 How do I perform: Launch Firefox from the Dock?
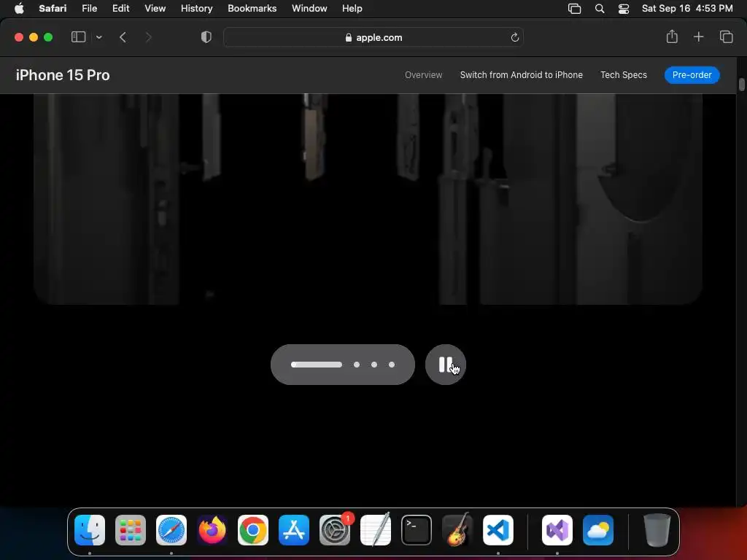click(x=212, y=530)
